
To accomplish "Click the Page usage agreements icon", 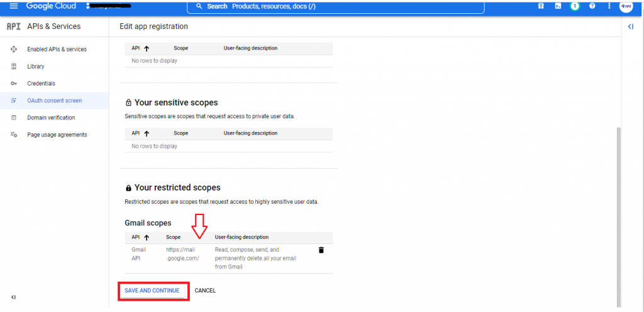I will tap(14, 135).
